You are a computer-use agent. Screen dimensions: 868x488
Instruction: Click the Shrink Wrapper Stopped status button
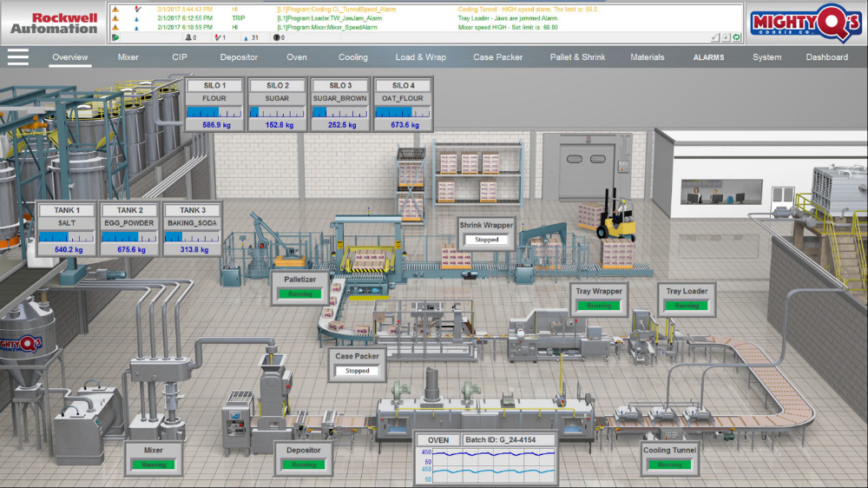click(x=486, y=240)
